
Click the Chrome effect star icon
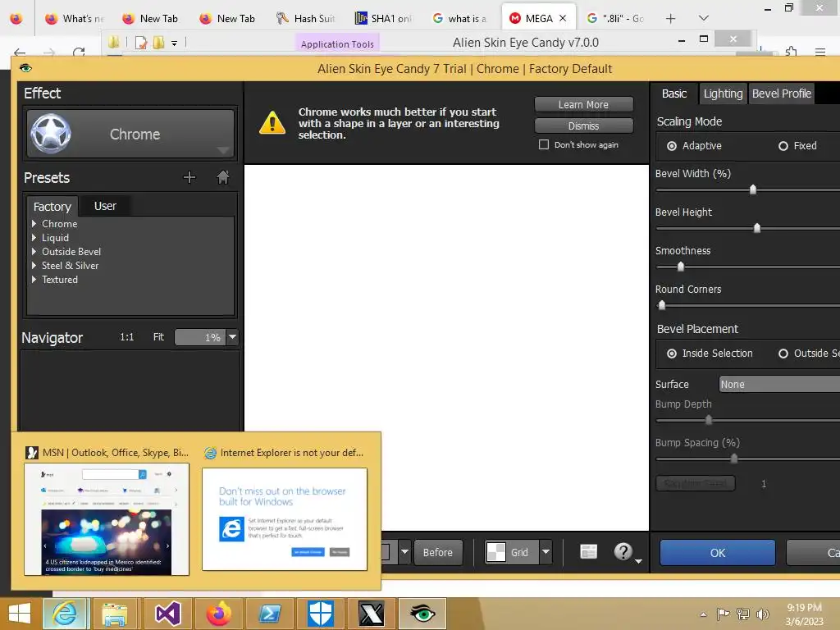point(51,134)
